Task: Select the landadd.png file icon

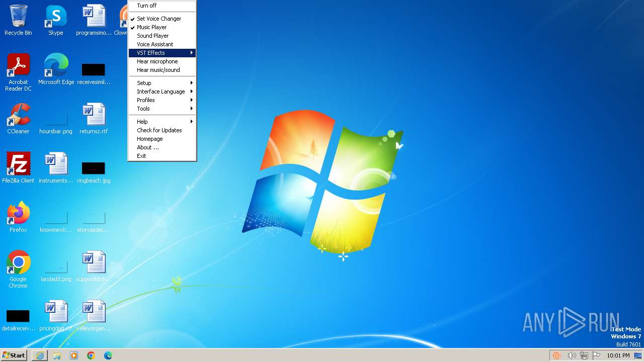Action: 56,270
